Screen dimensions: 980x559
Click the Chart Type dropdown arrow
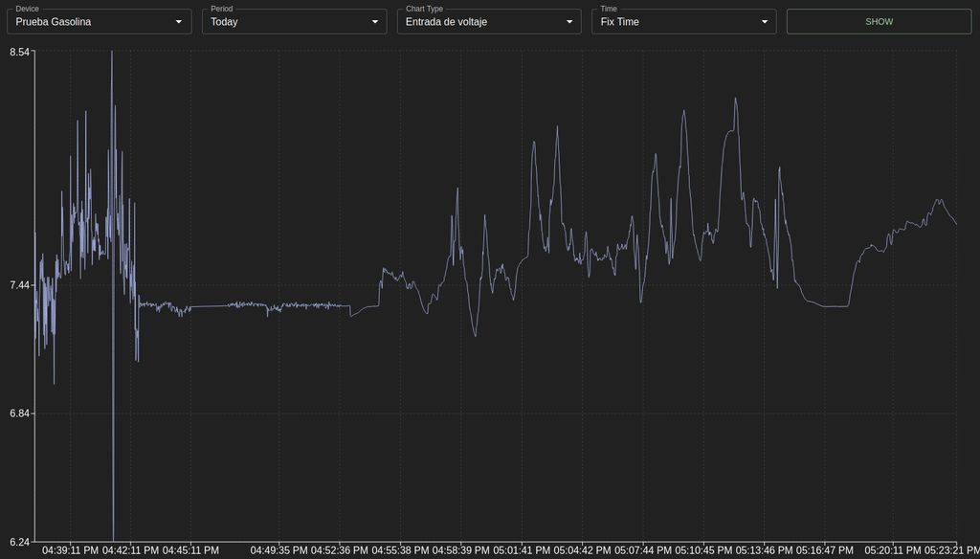click(x=570, y=22)
